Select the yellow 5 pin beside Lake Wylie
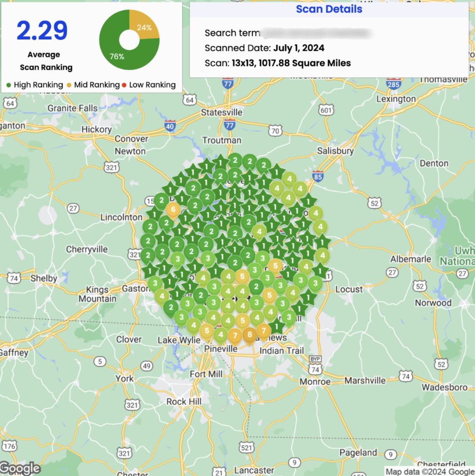Viewport: 475px width, 476px height. tap(207, 331)
